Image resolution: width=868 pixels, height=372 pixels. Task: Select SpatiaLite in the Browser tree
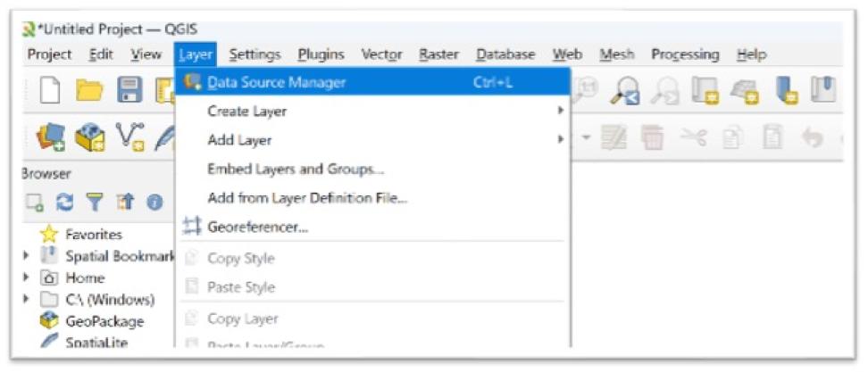96,343
